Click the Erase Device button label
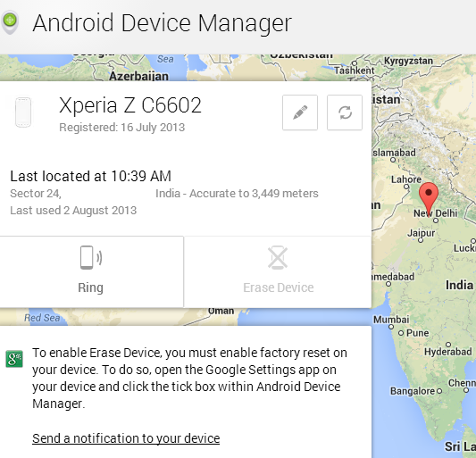 [279, 287]
